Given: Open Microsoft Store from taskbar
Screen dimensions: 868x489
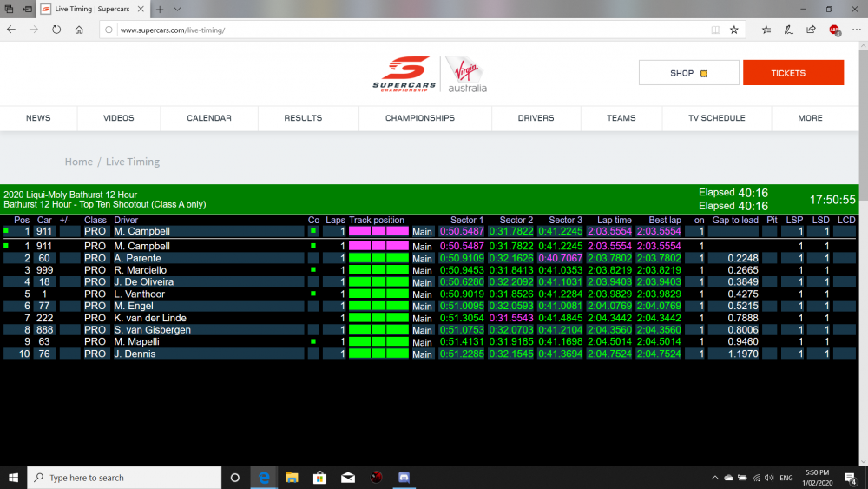Looking at the screenshot, I should click(319, 478).
